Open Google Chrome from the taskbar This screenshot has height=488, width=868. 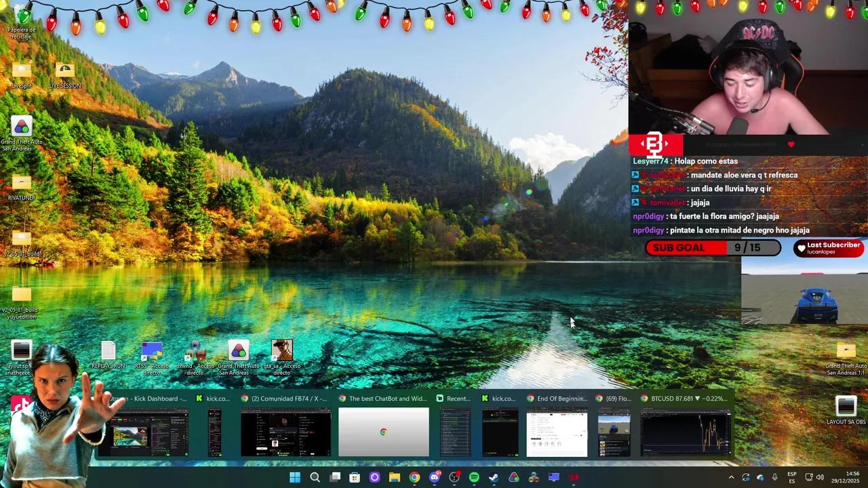tap(414, 478)
